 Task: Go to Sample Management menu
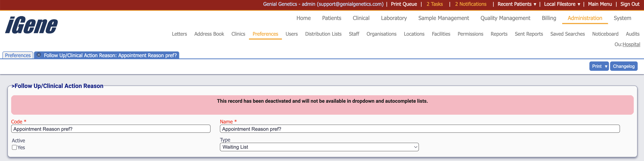coord(443,18)
